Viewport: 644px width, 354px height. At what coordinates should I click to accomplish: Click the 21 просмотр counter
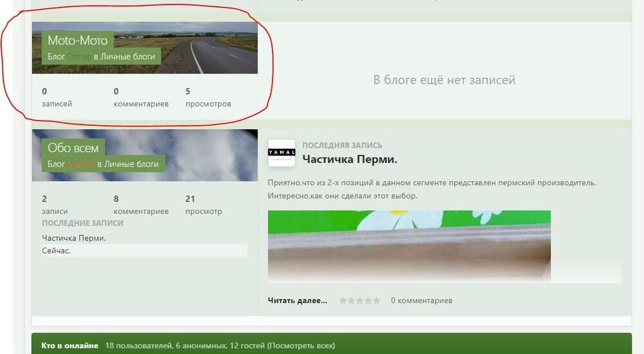tap(204, 205)
